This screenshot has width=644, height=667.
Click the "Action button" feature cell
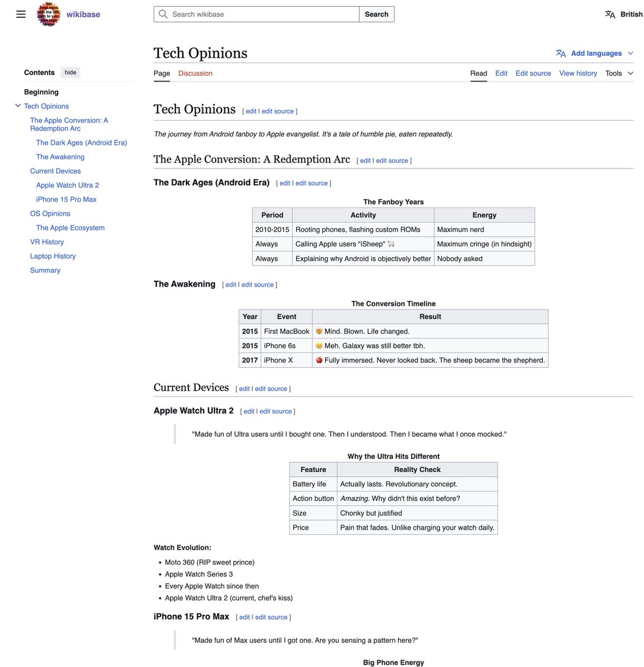tap(313, 499)
